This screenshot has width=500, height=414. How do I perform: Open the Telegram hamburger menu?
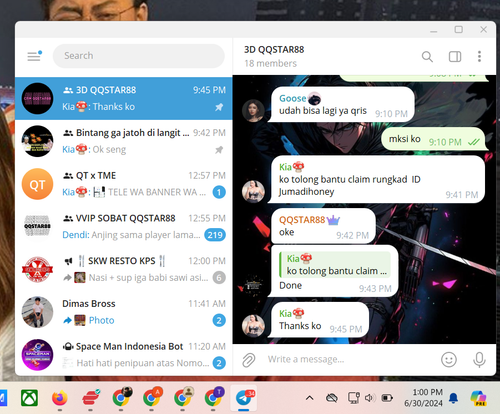click(x=34, y=56)
